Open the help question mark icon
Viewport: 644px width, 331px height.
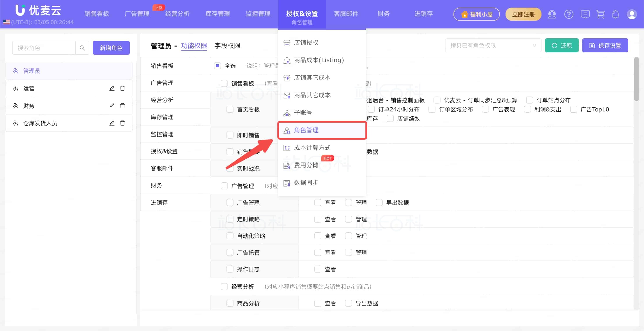click(x=568, y=14)
